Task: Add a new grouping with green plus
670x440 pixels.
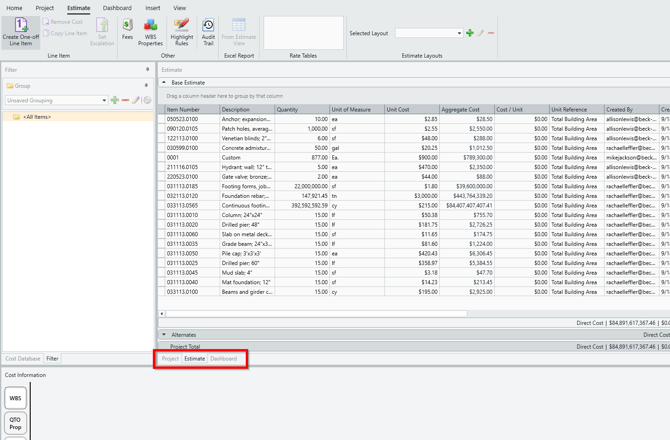Action: pyautogui.click(x=115, y=100)
